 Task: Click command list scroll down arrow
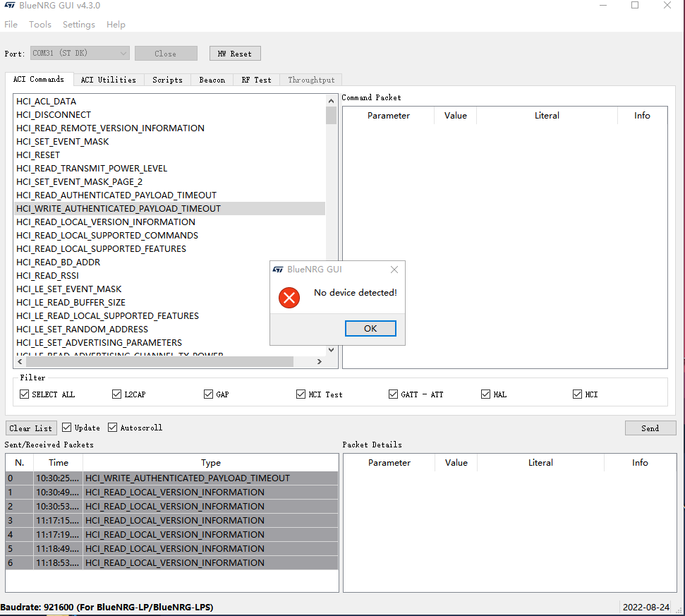click(331, 350)
